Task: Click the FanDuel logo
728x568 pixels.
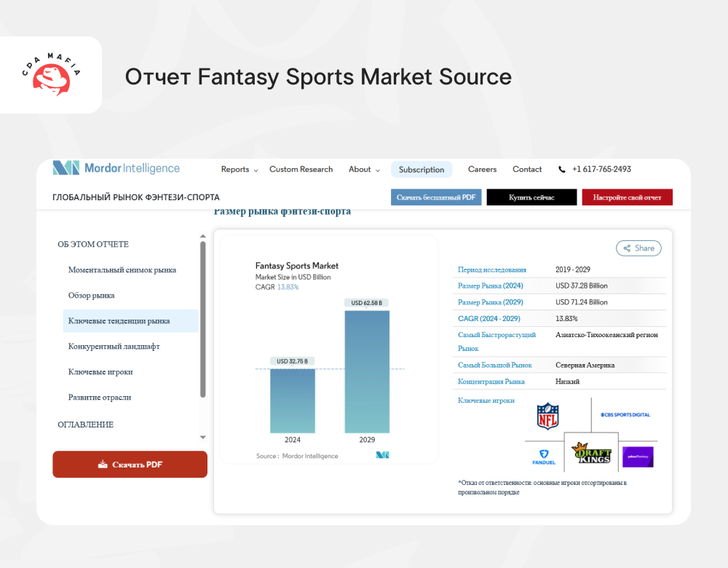Action: (544, 457)
